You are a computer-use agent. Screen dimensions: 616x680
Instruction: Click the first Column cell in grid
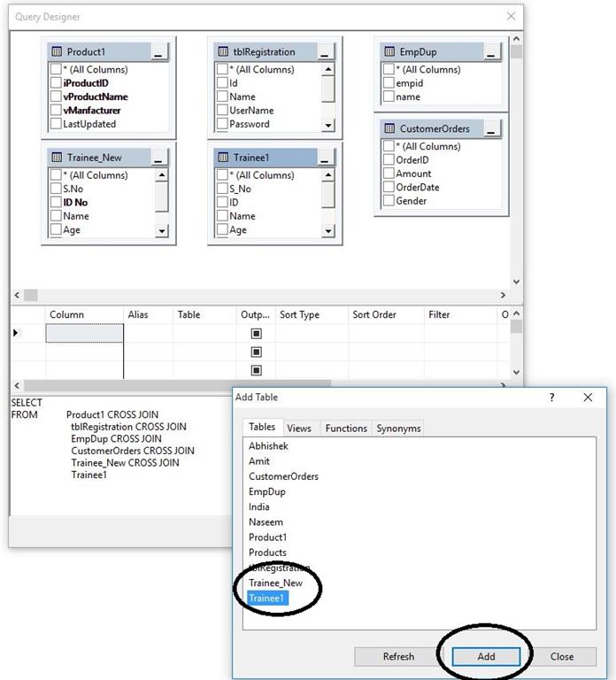click(x=85, y=333)
